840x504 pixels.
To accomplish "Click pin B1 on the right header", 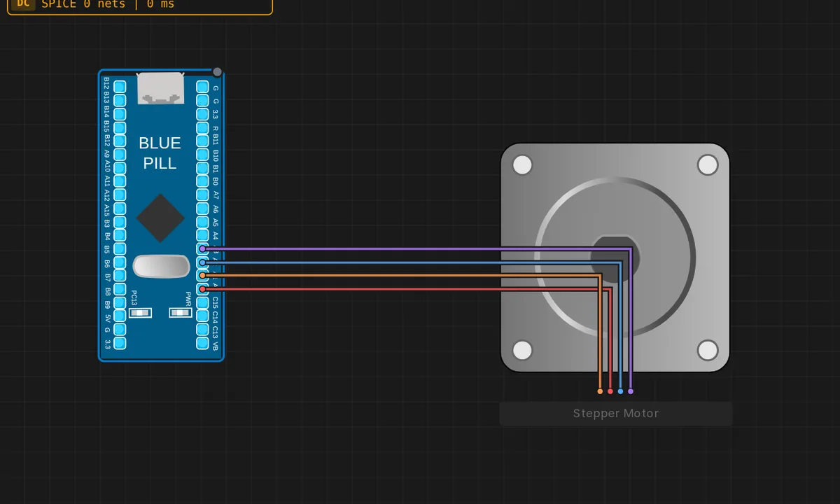I will [202, 168].
